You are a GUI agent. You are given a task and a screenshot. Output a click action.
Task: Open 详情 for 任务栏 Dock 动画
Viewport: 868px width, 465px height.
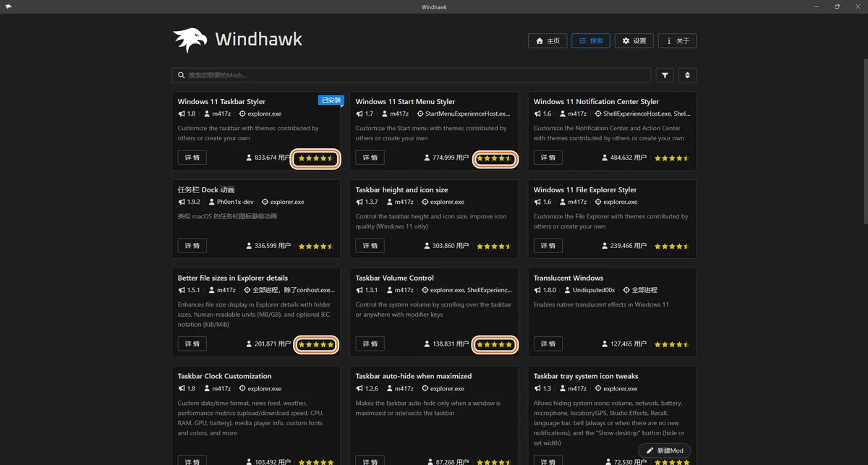192,246
